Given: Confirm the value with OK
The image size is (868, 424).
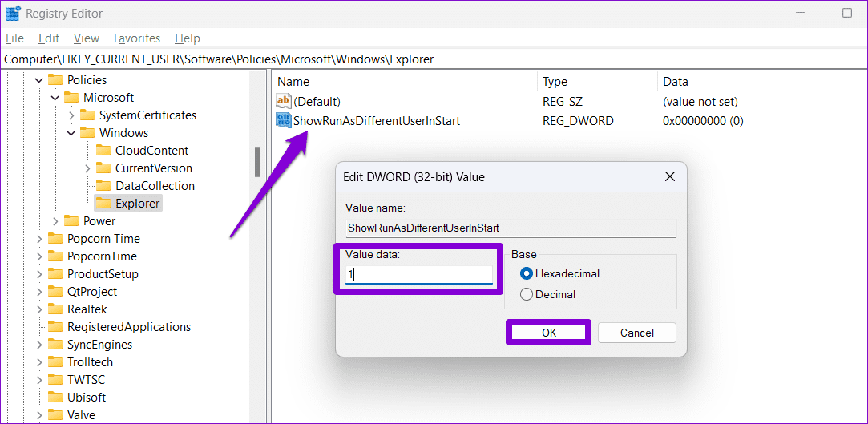Looking at the screenshot, I should tap(548, 333).
